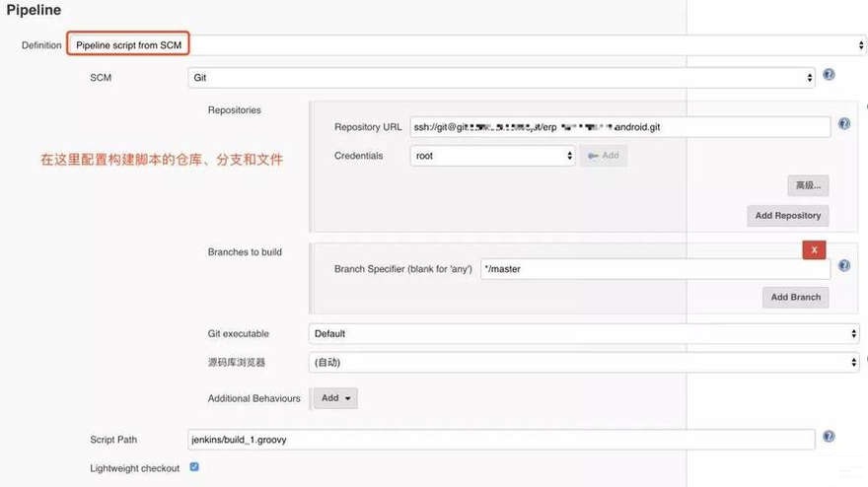Open Additional Behaviours Add menu

pos(335,398)
